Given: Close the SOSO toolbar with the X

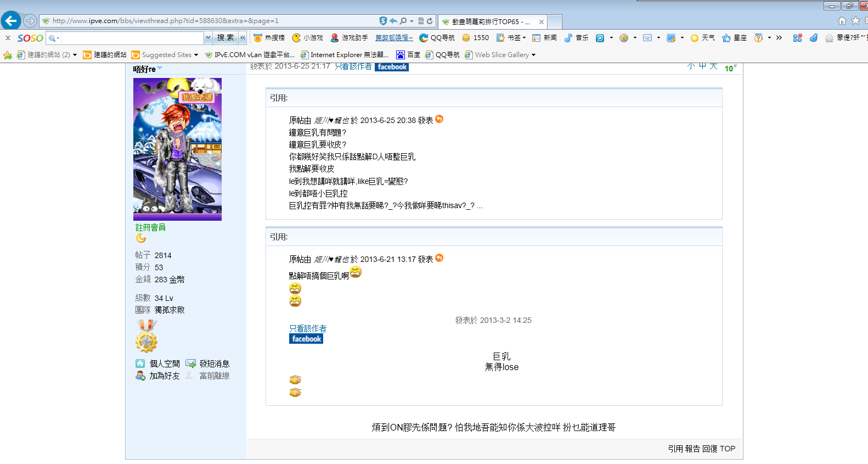Looking at the screenshot, I should (8, 38).
